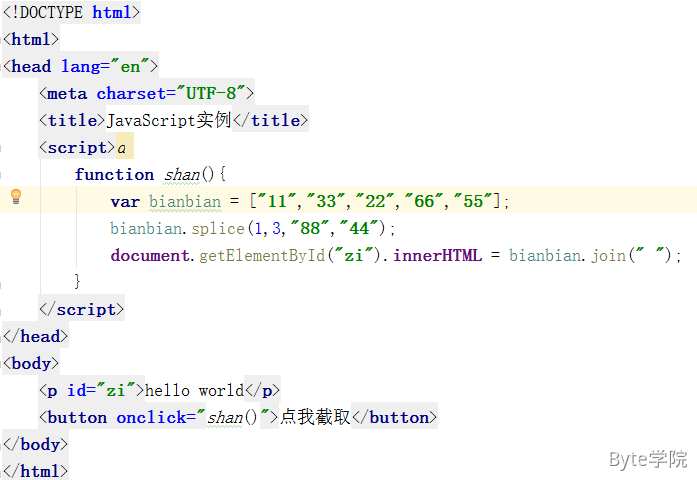The width and height of the screenshot is (697, 480).
Task: Click the hello world paragraph text
Action: click(195, 390)
